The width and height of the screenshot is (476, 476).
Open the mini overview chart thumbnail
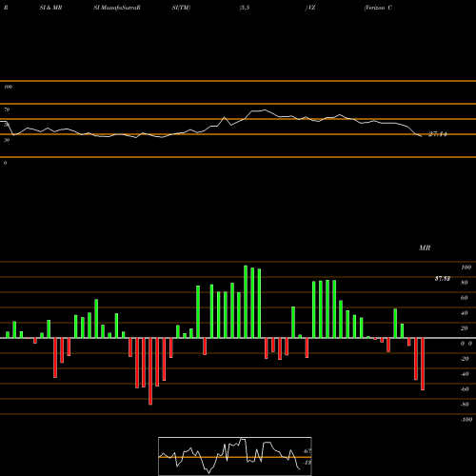click(x=235, y=456)
